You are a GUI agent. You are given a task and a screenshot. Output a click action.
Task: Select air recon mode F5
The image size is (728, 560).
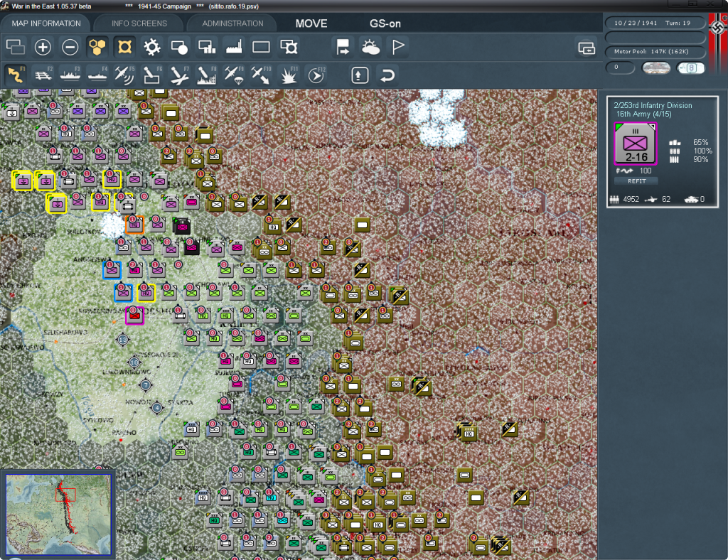click(x=124, y=75)
